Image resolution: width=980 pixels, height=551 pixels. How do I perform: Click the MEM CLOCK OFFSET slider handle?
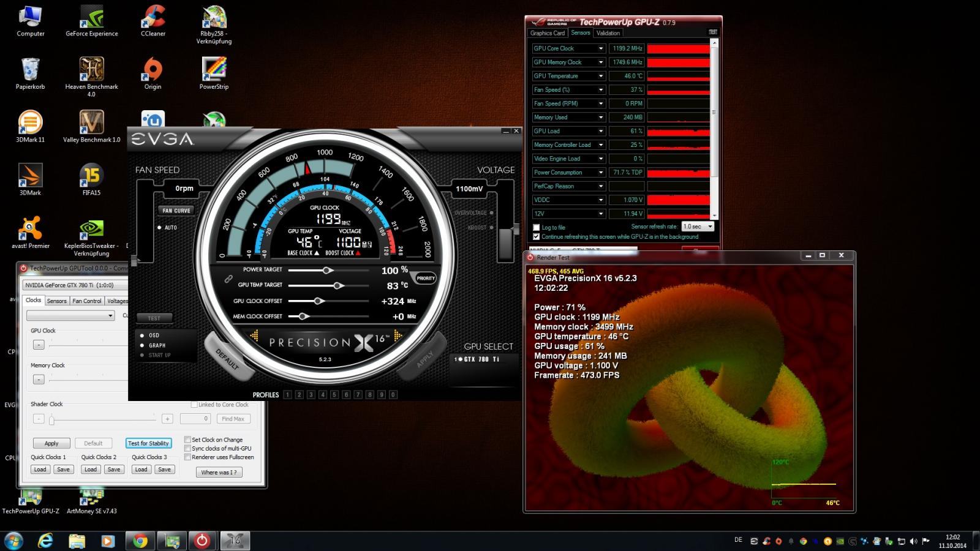point(303,316)
